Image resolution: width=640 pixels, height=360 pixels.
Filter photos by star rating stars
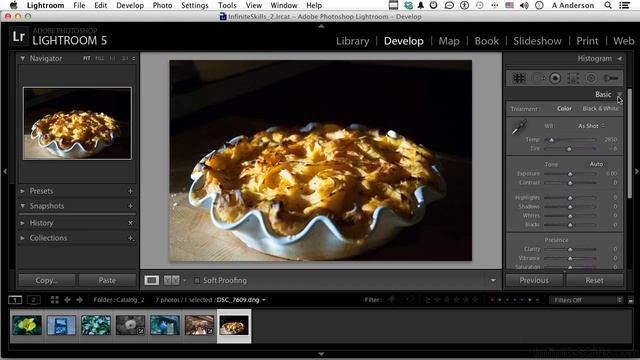point(456,300)
